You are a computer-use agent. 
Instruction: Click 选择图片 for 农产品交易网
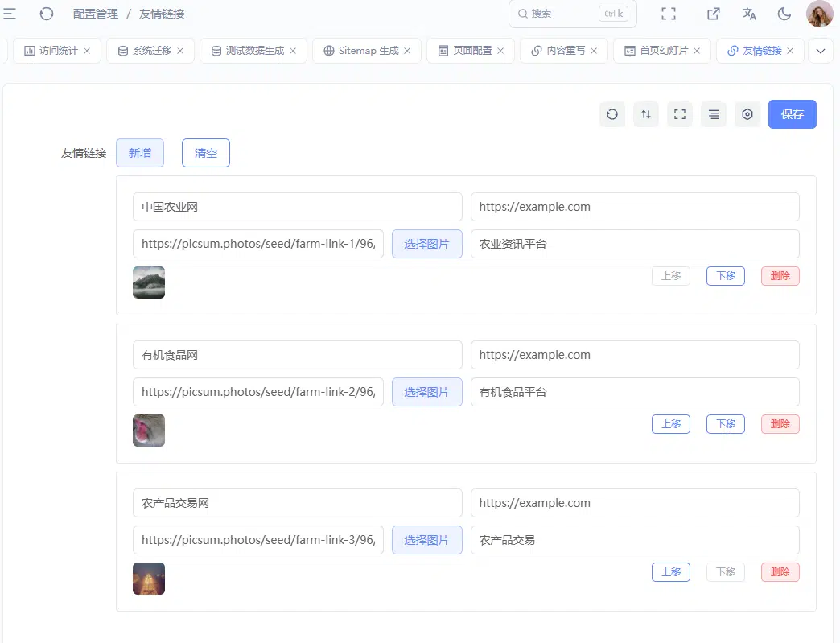pyautogui.click(x=427, y=539)
